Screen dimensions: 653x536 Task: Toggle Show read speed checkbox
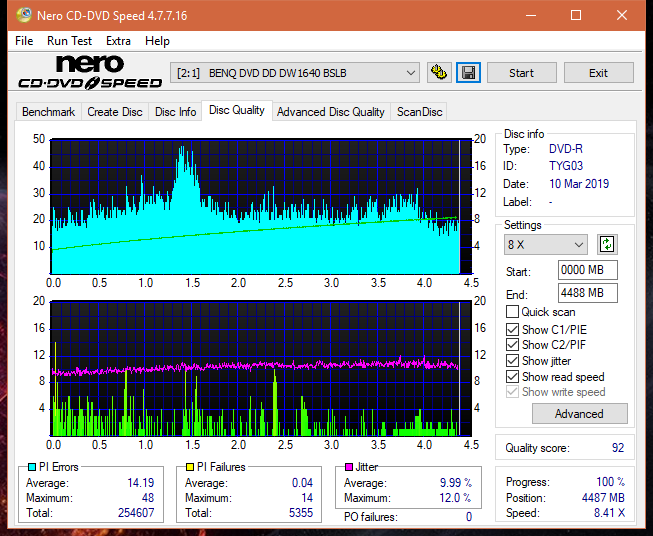[512, 376]
